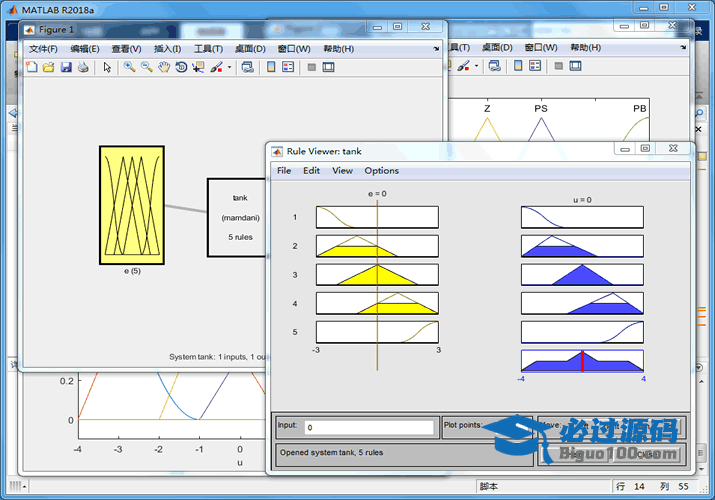The width and height of the screenshot is (715, 500).
Task: Select the Brush data tool in Figure 1
Action: [x=217, y=67]
